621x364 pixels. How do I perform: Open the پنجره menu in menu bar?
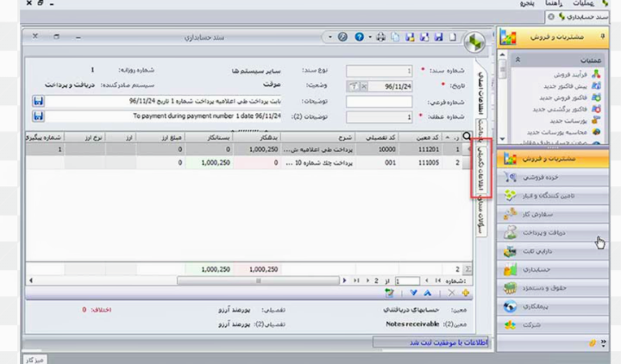tap(527, 3)
